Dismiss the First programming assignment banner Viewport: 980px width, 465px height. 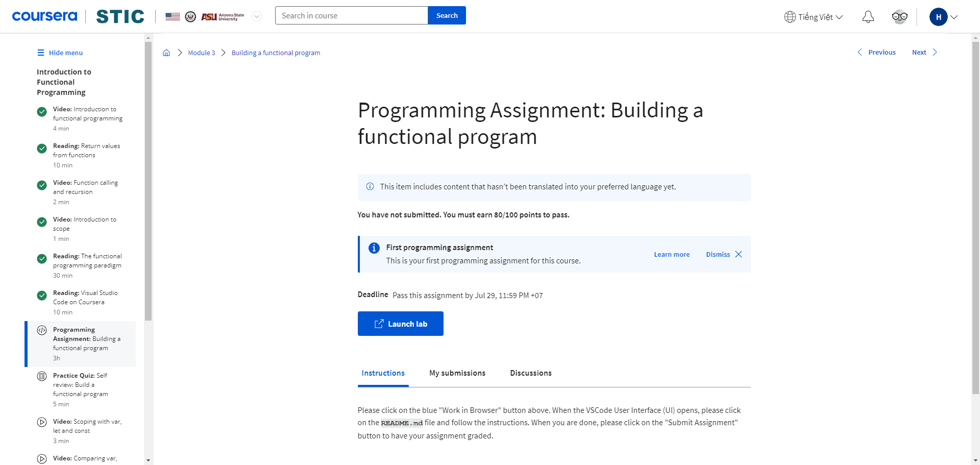(724, 254)
